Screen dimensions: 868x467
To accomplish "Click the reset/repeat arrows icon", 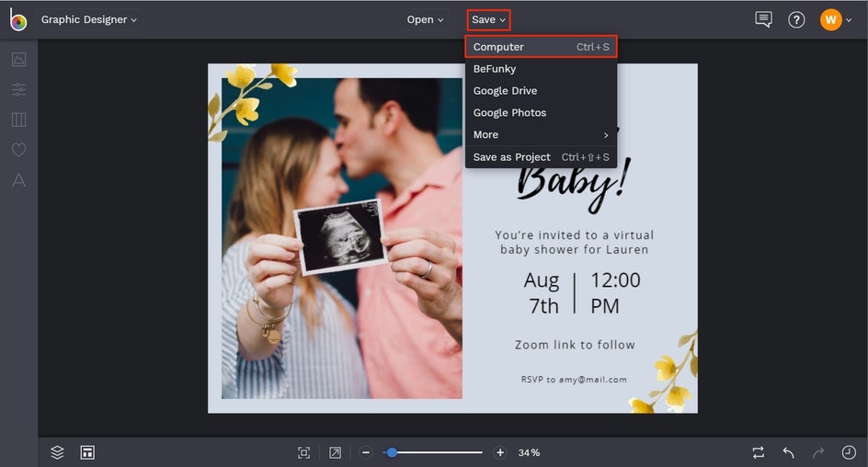I will 759,452.
